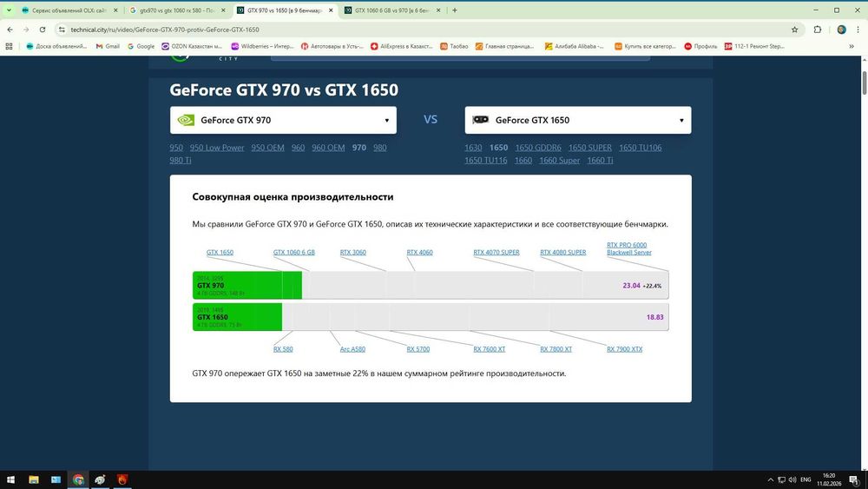Open the RTX 4080 SUPER chart link
The image size is (868, 489).
coord(563,252)
